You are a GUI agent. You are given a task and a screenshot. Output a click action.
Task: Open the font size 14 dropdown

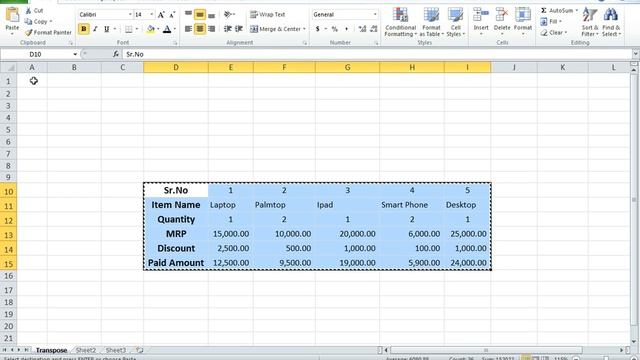[152, 15]
